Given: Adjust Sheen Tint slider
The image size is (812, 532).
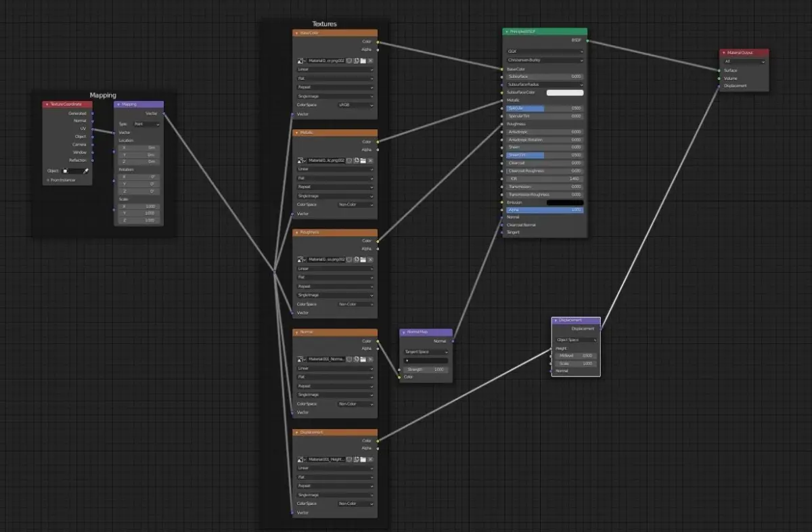Looking at the screenshot, I should [x=545, y=155].
